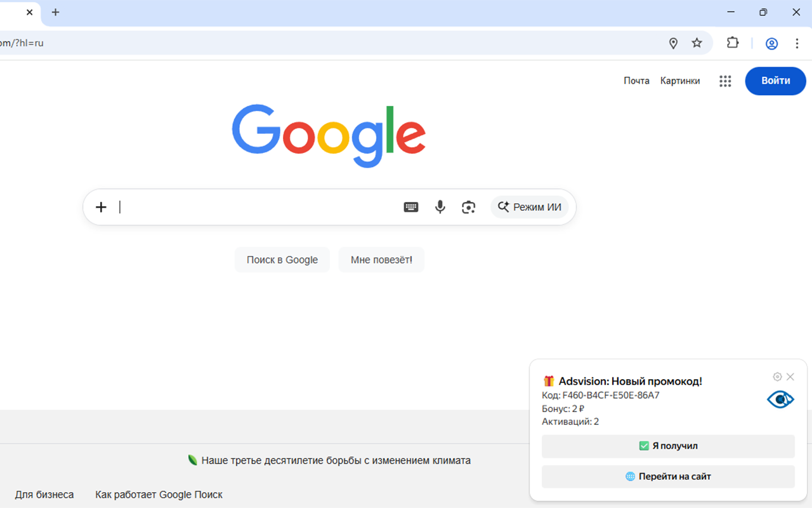Open a new tab with plus button

click(x=55, y=12)
